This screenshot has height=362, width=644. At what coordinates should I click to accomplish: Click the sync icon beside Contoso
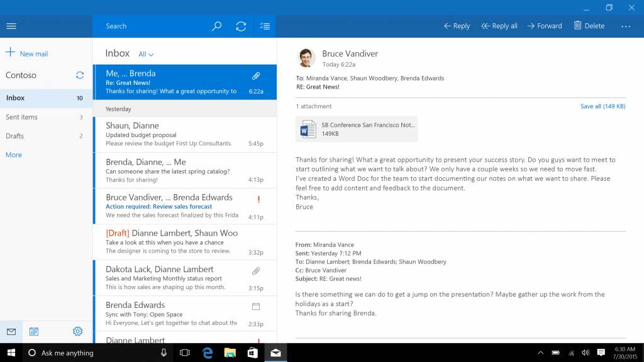[80, 75]
